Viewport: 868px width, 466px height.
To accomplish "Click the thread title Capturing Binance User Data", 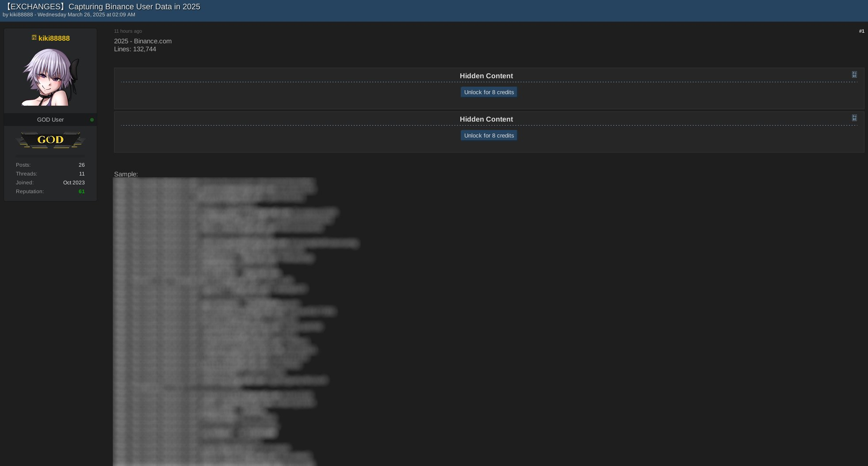I will pos(101,7).
